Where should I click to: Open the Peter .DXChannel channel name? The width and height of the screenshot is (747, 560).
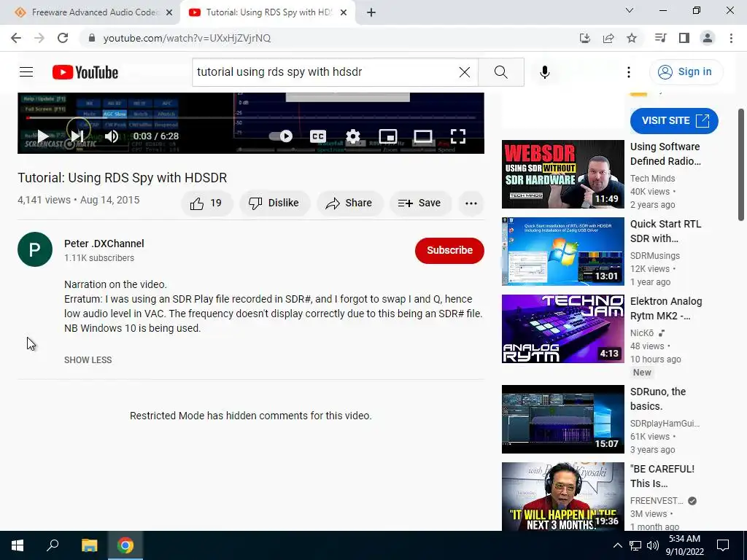point(104,244)
